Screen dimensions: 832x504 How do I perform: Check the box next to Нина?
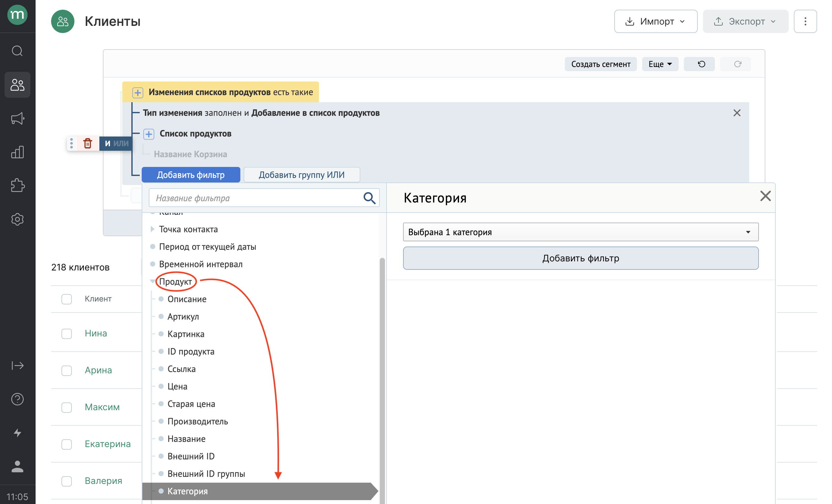pos(67,334)
